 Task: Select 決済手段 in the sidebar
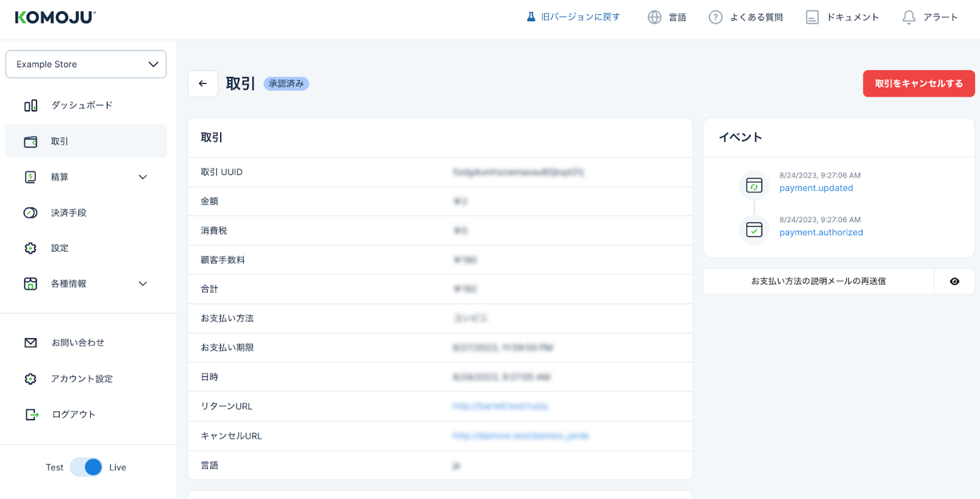coord(68,213)
